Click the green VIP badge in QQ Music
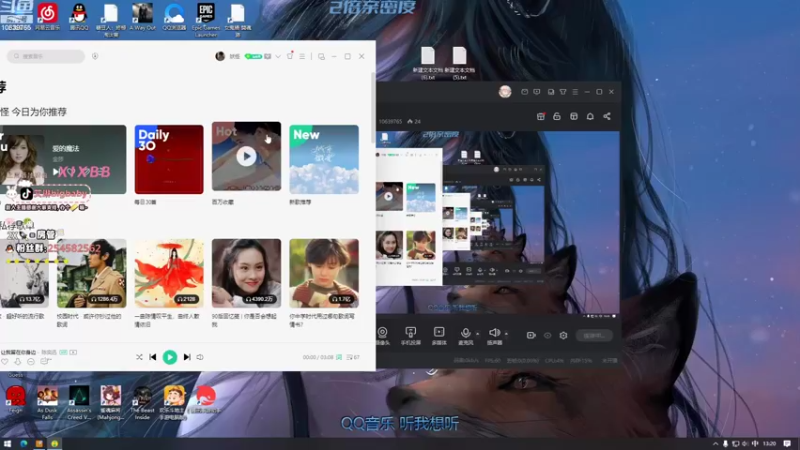The width and height of the screenshot is (800, 450). [x=253, y=56]
